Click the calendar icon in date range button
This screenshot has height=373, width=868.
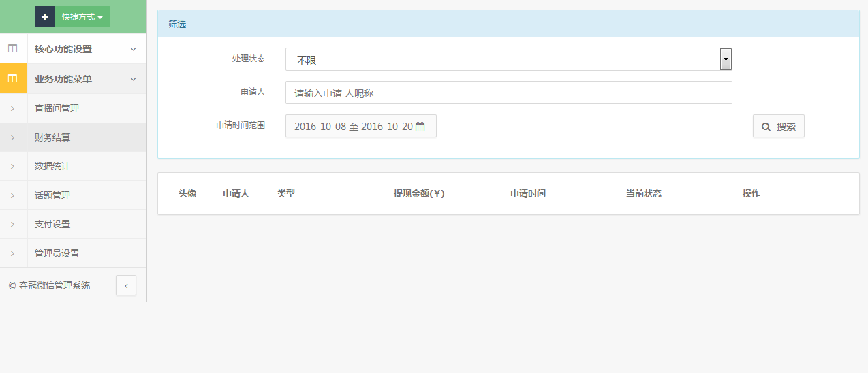420,127
